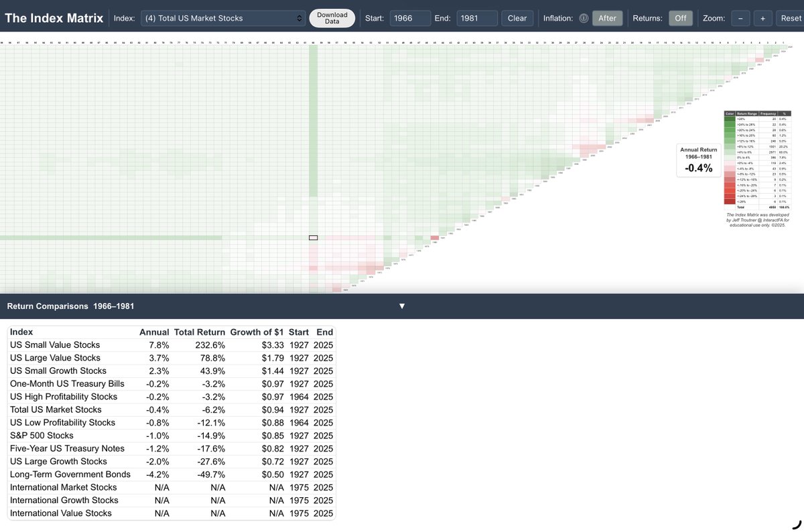804x532 pixels.
Task: Select the darkest red <-28% legend swatch
Action: pos(729,201)
